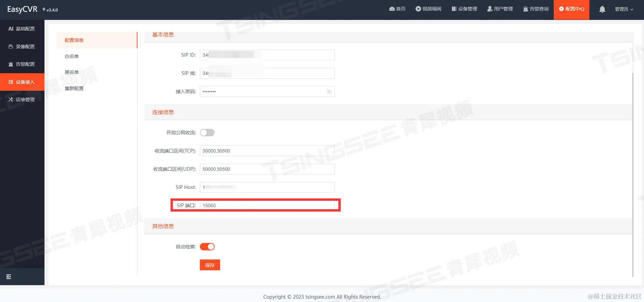Click the 首页 dashboard icon
This screenshot has height=302, width=644.
click(x=392, y=9)
